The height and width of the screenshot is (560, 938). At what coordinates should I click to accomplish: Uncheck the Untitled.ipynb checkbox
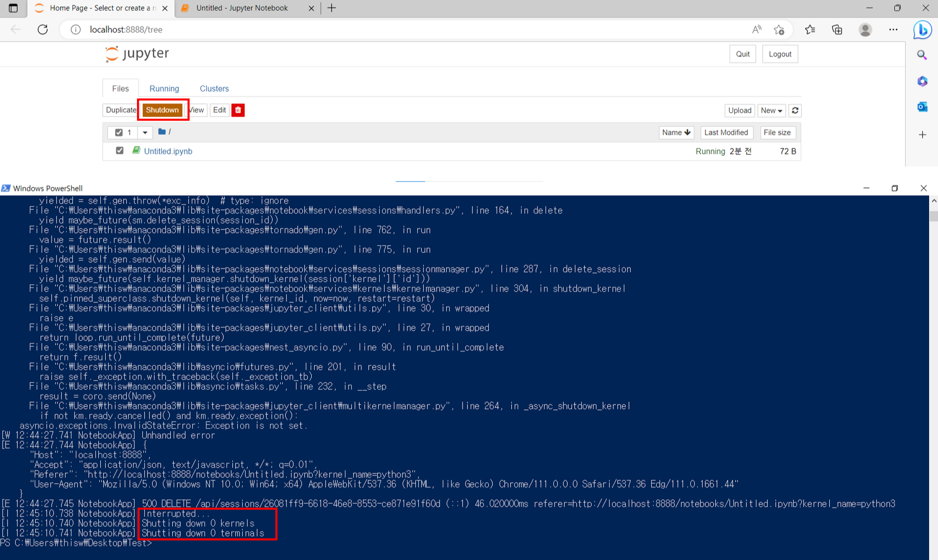point(120,150)
